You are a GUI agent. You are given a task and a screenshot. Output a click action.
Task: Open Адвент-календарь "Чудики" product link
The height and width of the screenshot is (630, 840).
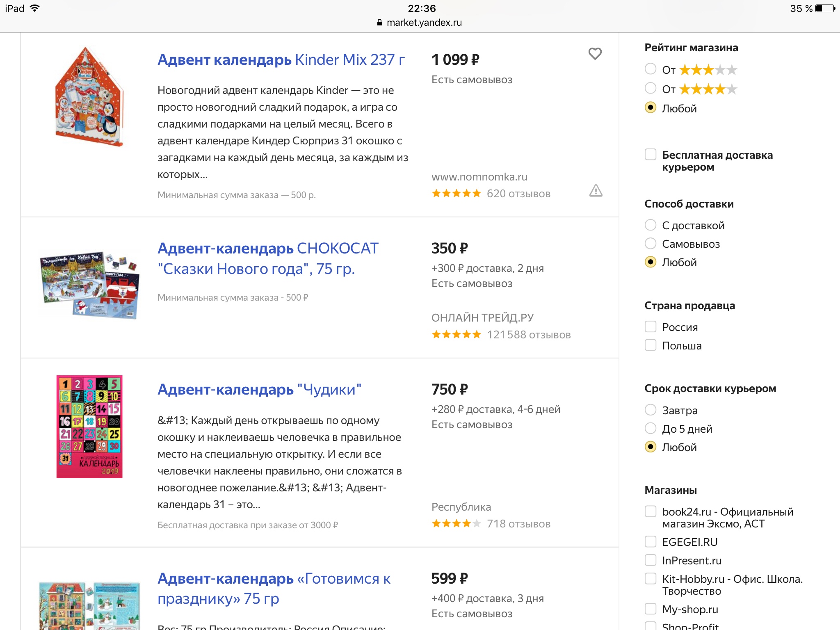pos(259,390)
